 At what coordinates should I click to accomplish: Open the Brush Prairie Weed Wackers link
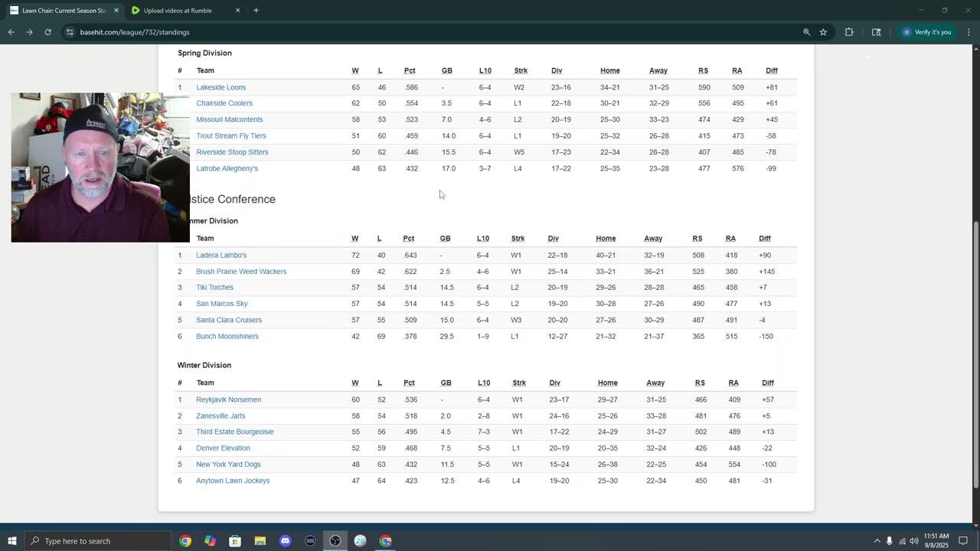[x=240, y=272]
